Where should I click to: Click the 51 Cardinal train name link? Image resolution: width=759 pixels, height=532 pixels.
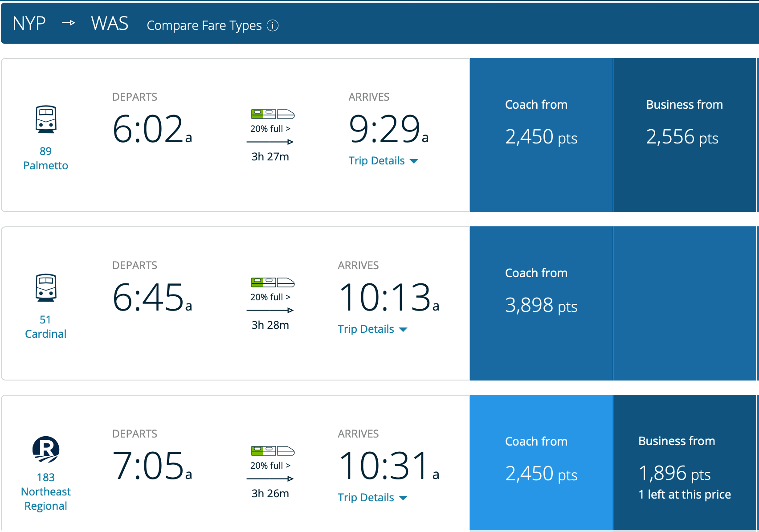point(45,326)
